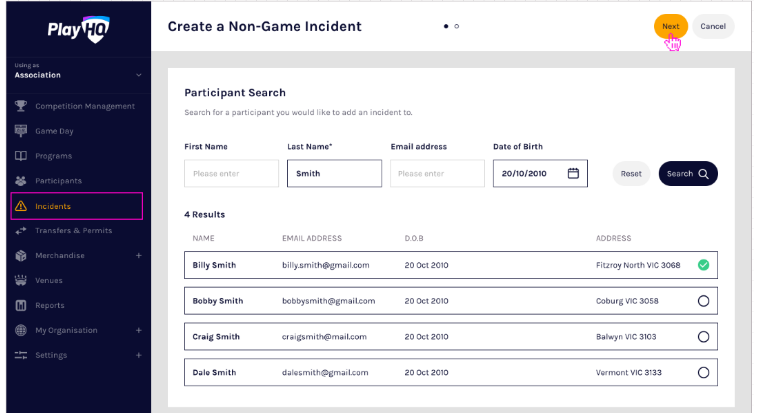
Task: Click the Dale Smith name
Action: point(214,372)
